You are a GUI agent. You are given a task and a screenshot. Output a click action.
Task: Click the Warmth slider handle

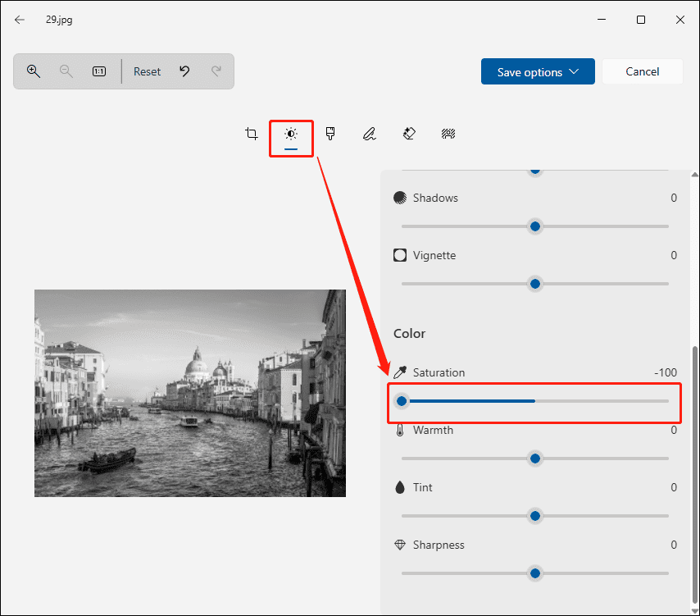coord(534,459)
